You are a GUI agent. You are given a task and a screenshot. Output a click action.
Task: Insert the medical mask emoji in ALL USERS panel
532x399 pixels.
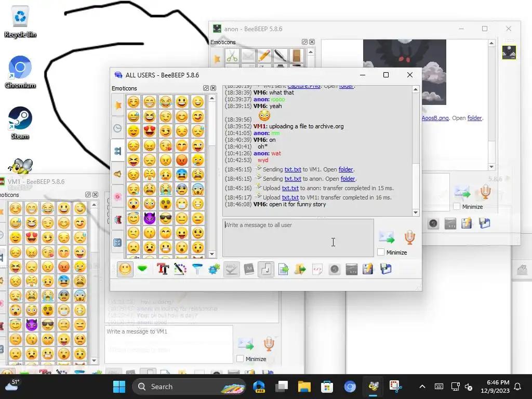182,204
